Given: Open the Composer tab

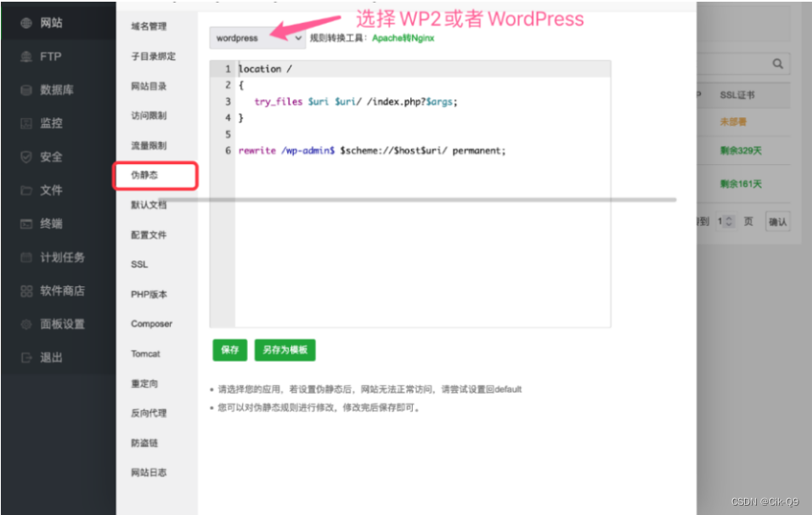Looking at the screenshot, I should pyautogui.click(x=151, y=324).
